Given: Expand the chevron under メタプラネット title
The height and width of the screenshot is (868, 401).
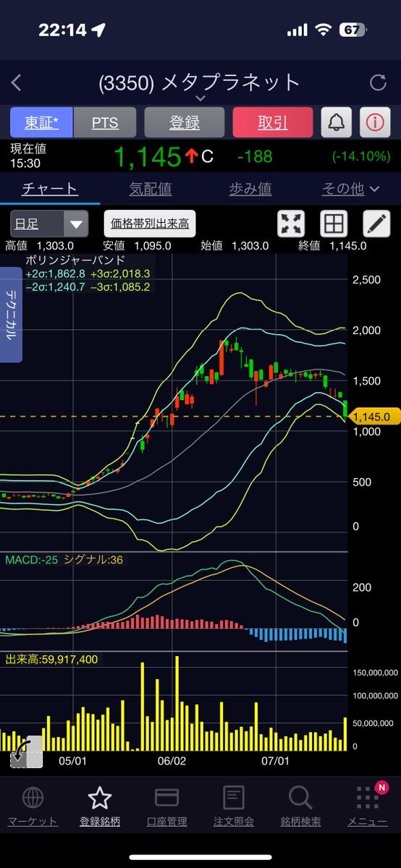Looking at the screenshot, I should (200, 98).
